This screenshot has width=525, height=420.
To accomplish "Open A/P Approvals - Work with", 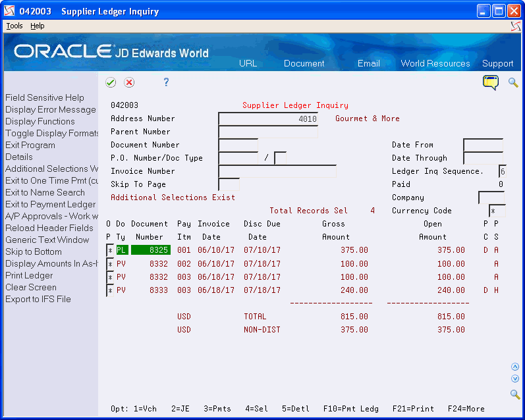I will point(51,216).
